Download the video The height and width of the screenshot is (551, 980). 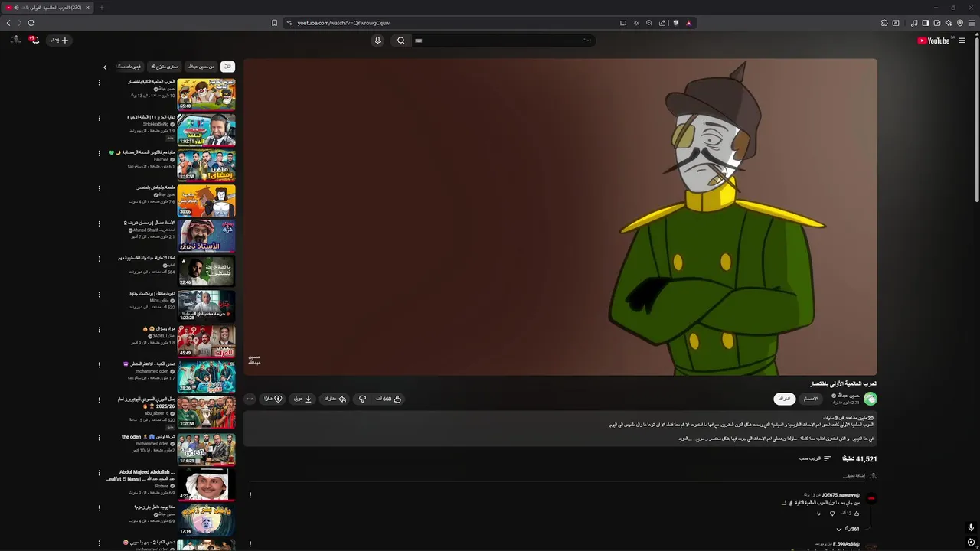pyautogui.click(x=303, y=399)
